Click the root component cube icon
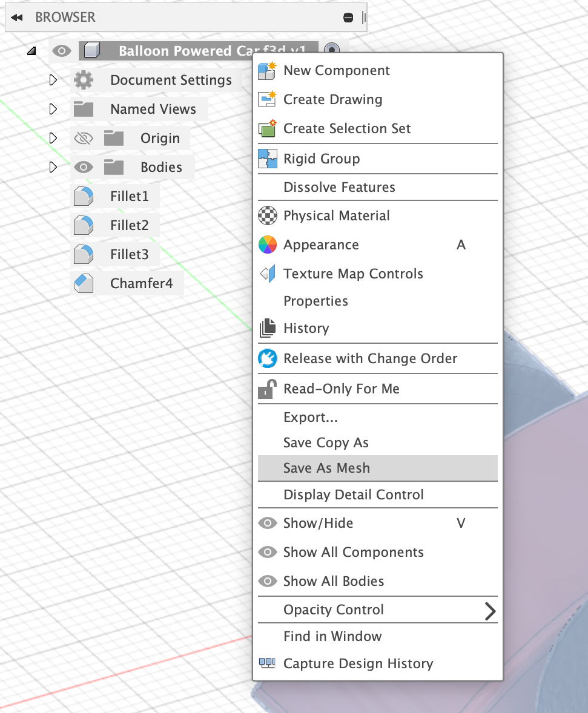 92,50
